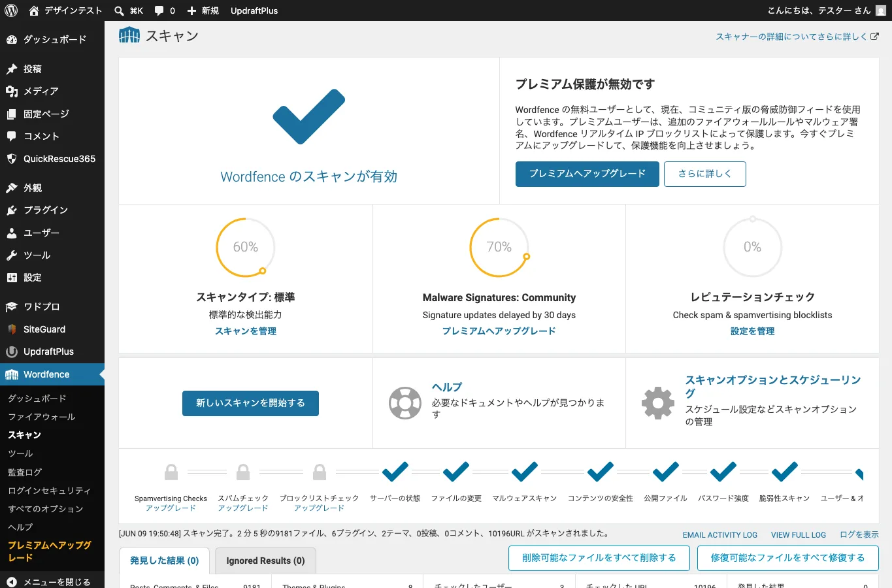
Task: Click the 60% scan type progress circle
Action: coord(246,247)
